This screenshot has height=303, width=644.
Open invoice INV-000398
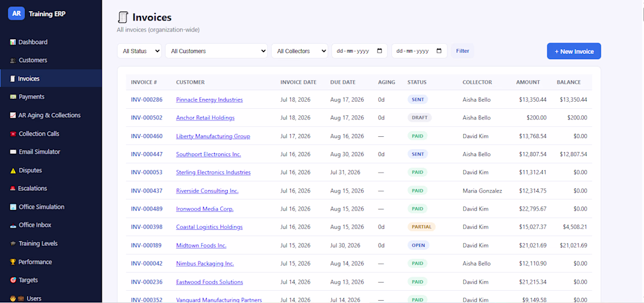146,227
